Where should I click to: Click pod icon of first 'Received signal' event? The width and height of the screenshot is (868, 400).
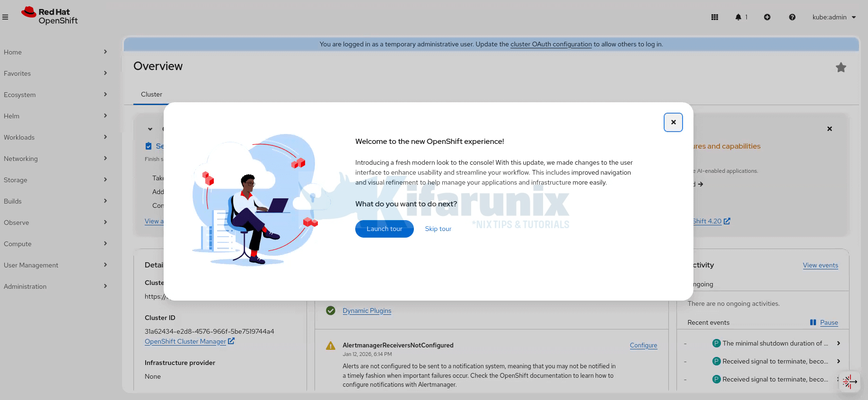coord(716,361)
